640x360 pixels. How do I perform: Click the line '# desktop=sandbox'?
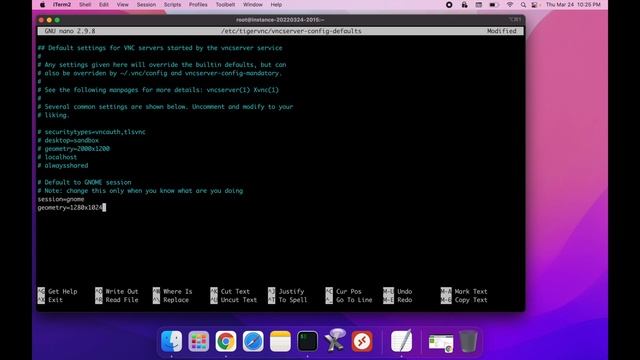[x=68, y=140]
